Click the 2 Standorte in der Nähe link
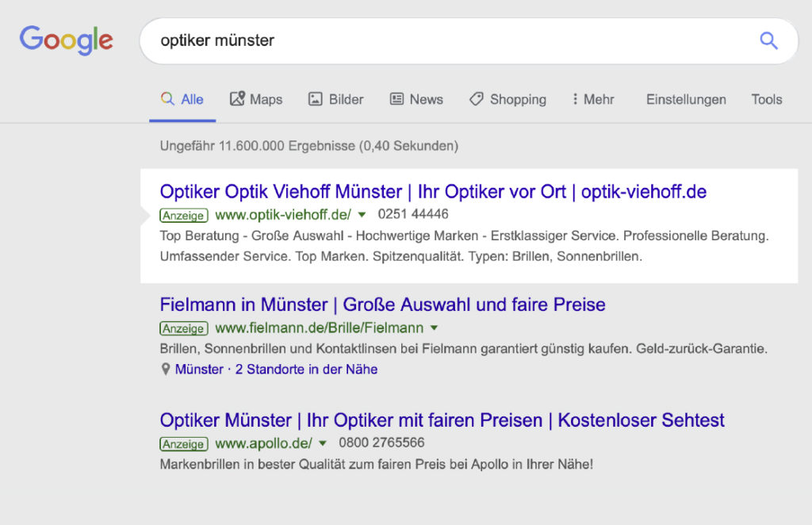Screen dimensions: 812x525 tap(306, 370)
